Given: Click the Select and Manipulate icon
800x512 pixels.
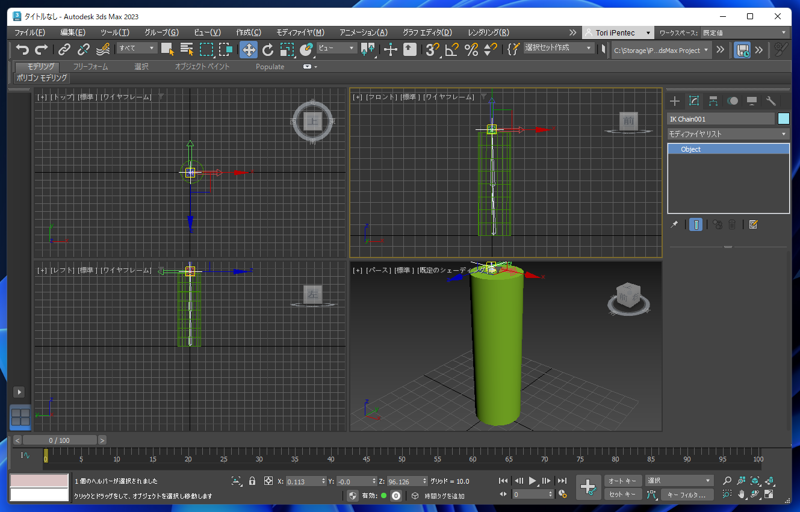Looking at the screenshot, I should (390, 49).
